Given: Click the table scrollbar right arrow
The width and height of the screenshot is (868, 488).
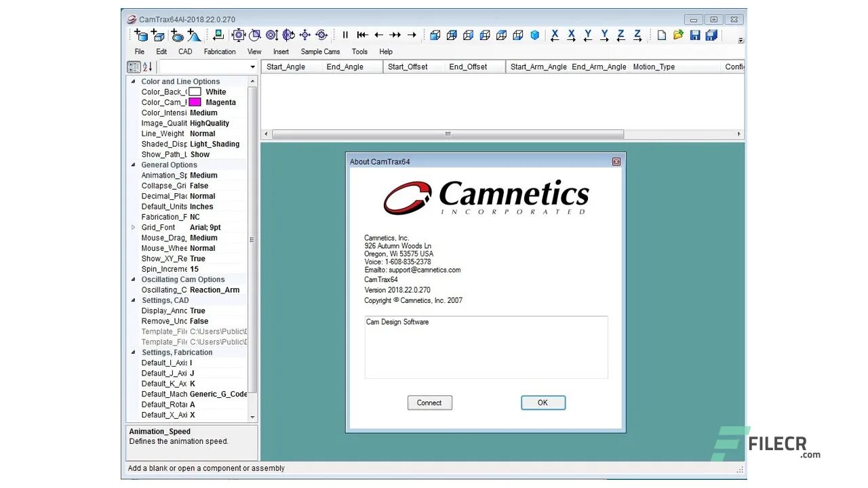Looking at the screenshot, I should pos(739,134).
